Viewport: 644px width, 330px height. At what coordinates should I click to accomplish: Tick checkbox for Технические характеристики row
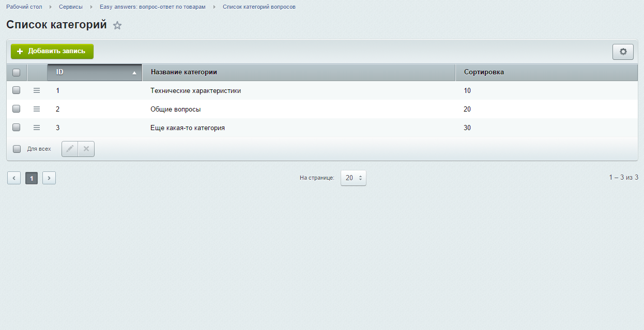click(x=17, y=90)
